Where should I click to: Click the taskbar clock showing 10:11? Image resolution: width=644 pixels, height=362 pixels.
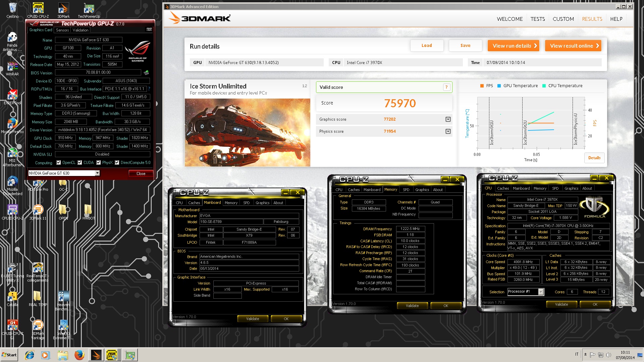pos(625,355)
